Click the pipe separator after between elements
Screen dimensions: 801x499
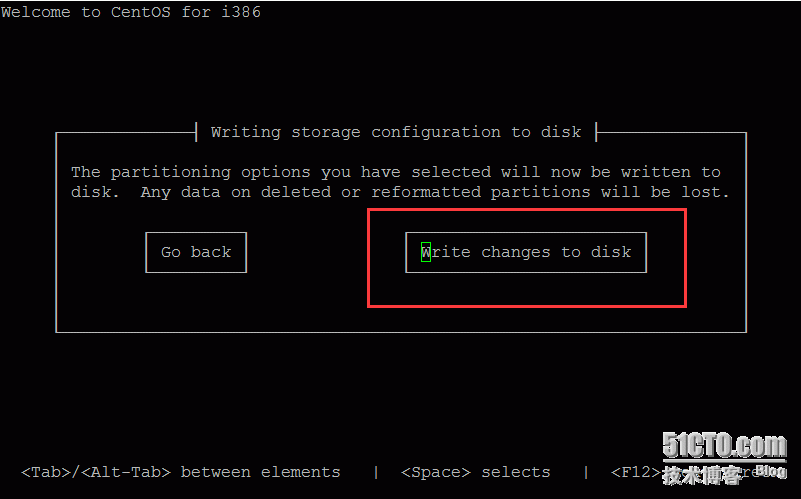(x=376, y=472)
